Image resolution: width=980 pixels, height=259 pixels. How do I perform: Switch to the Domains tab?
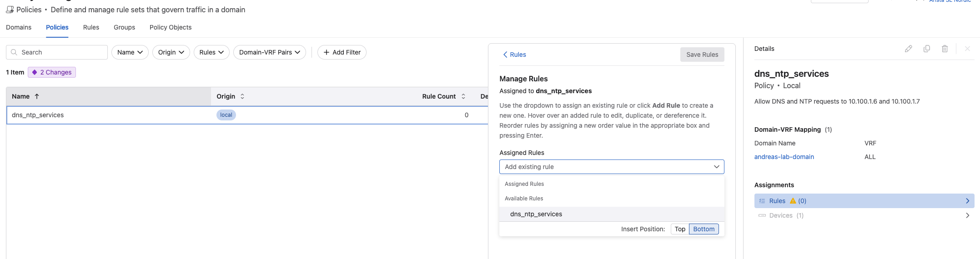19,27
